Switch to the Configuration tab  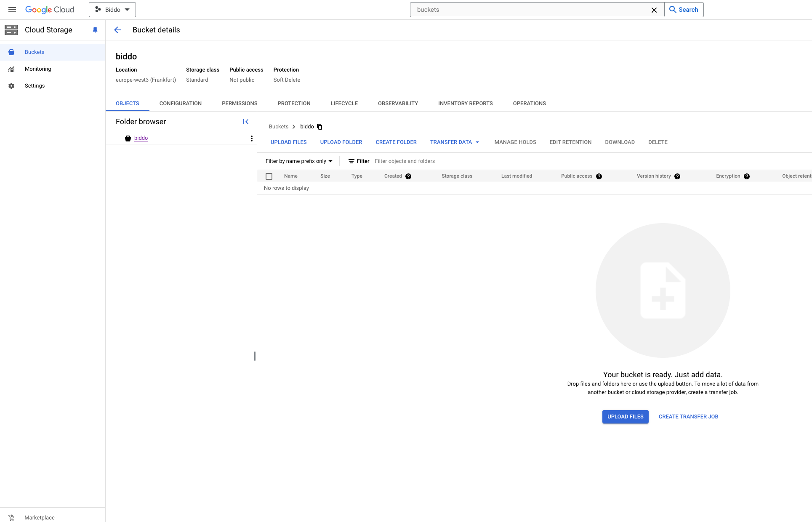[181, 104]
